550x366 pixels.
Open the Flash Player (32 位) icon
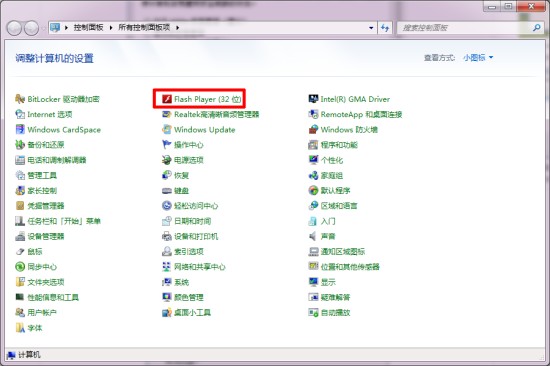point(167,99)
